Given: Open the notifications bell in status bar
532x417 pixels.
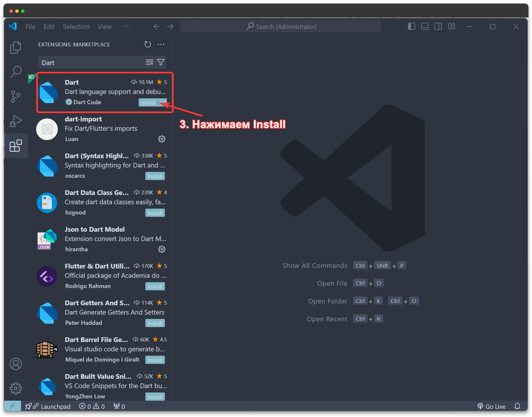Looking at the screenshot, I should [x=517, y=406].
